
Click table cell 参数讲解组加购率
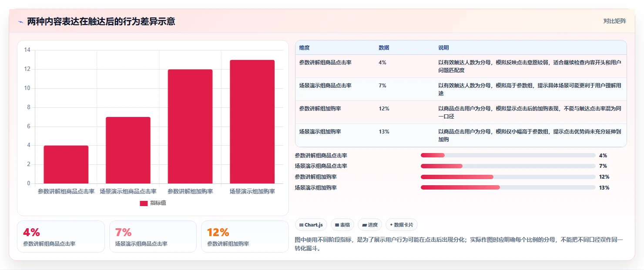coord(320,109)
